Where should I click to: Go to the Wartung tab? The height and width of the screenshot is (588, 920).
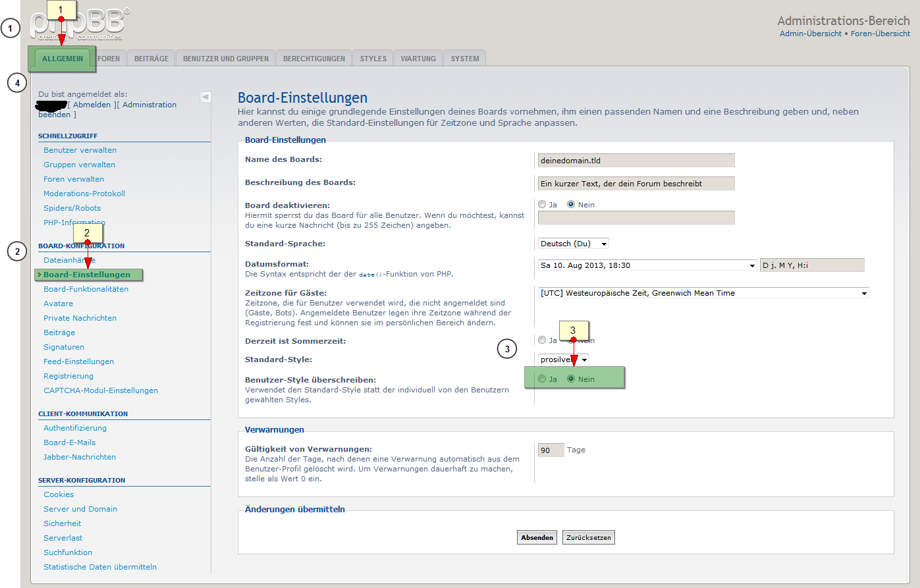coord(418,59)
